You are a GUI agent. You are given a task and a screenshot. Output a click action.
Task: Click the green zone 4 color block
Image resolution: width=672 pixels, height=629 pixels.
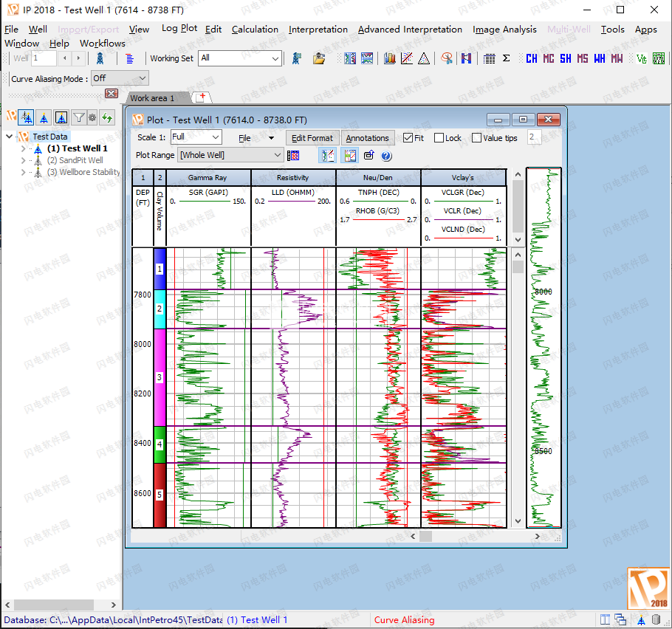coord(160,444)
